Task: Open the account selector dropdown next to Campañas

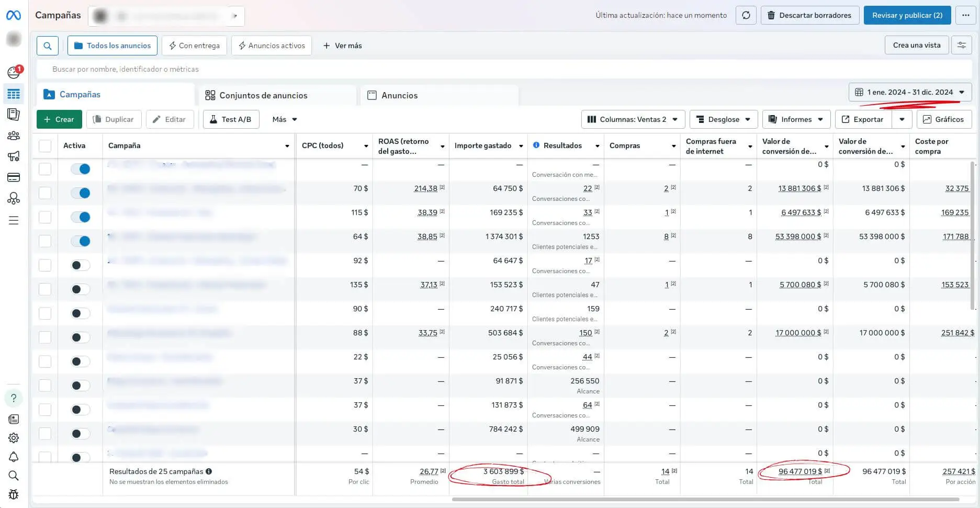Action: 166,16
